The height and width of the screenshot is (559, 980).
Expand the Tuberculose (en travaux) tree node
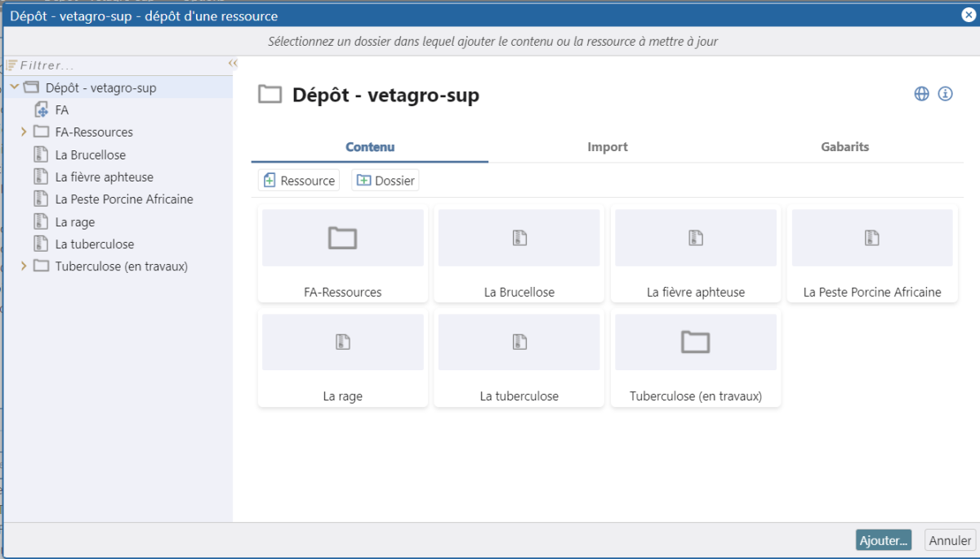24,266
